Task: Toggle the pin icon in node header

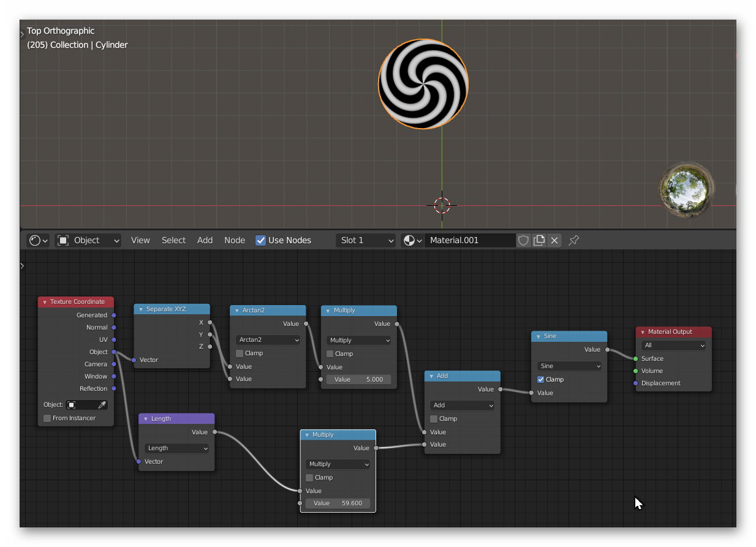Action: point(574,240)
